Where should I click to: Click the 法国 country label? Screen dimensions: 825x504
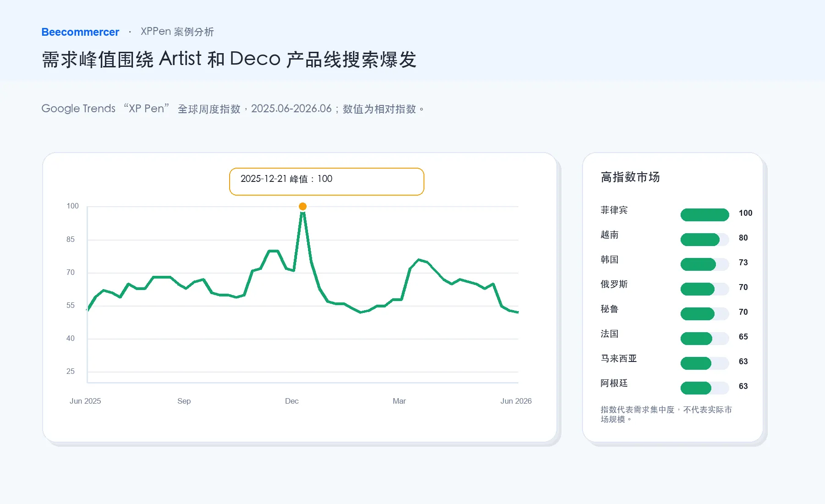coord(610,334)
